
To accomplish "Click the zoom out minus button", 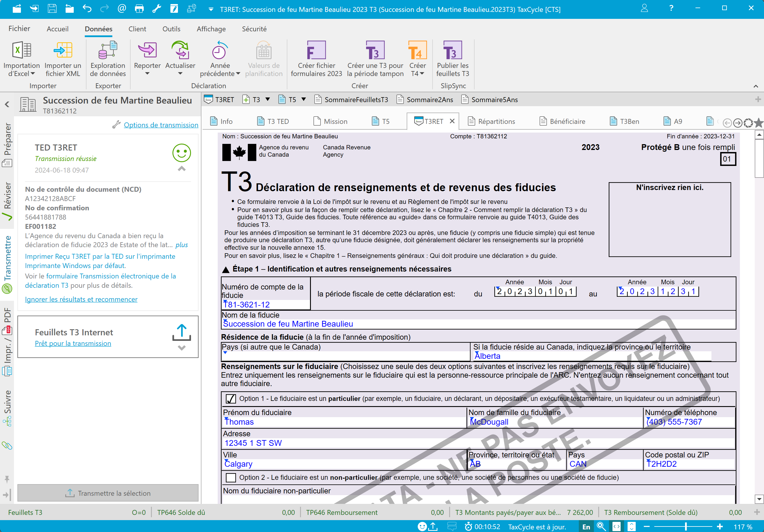I will click(x=647, y=527).
